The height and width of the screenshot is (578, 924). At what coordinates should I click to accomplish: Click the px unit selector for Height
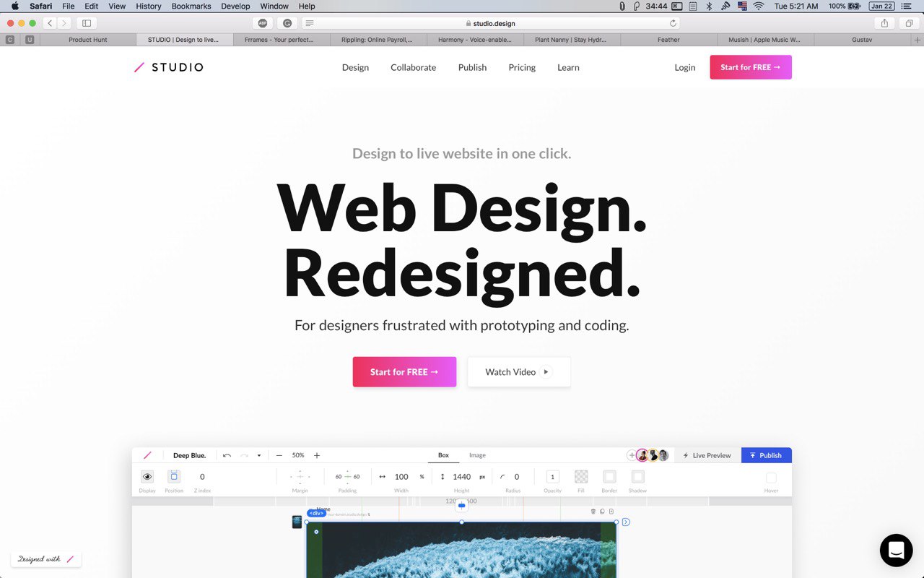(482, 477)
